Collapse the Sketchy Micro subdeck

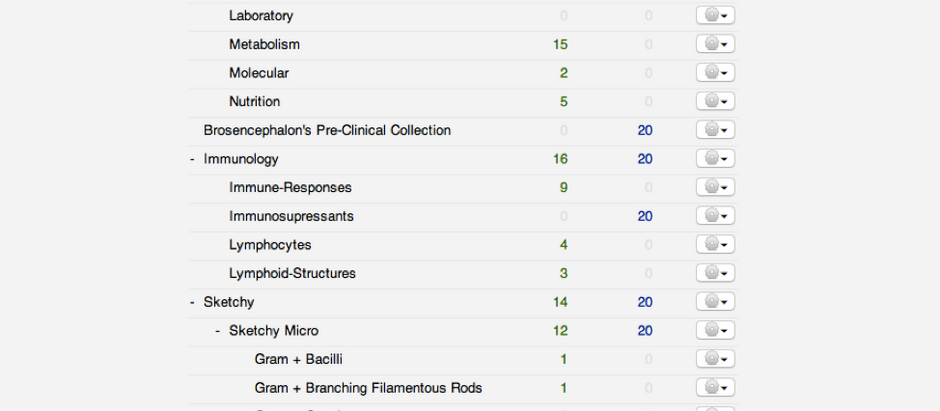218,331
